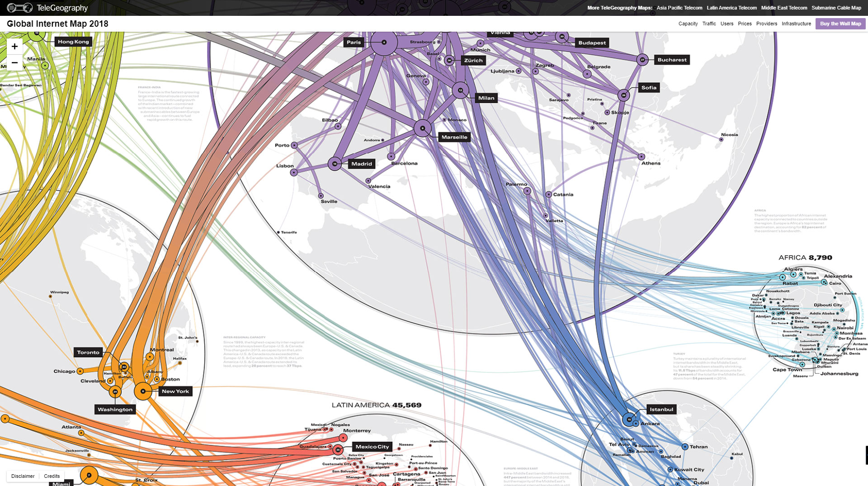Open Asia Pacific Telecom map link

(679, 8)
